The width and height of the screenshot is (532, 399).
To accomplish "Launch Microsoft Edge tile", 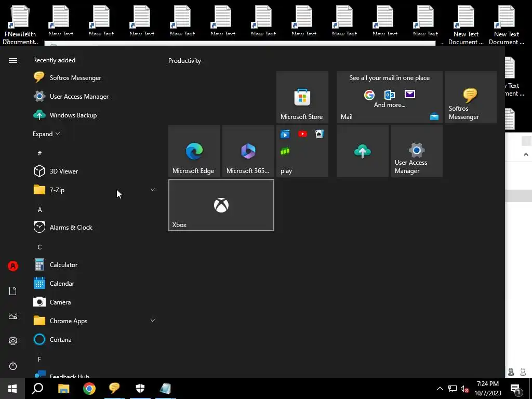I will tap(194, 151).
